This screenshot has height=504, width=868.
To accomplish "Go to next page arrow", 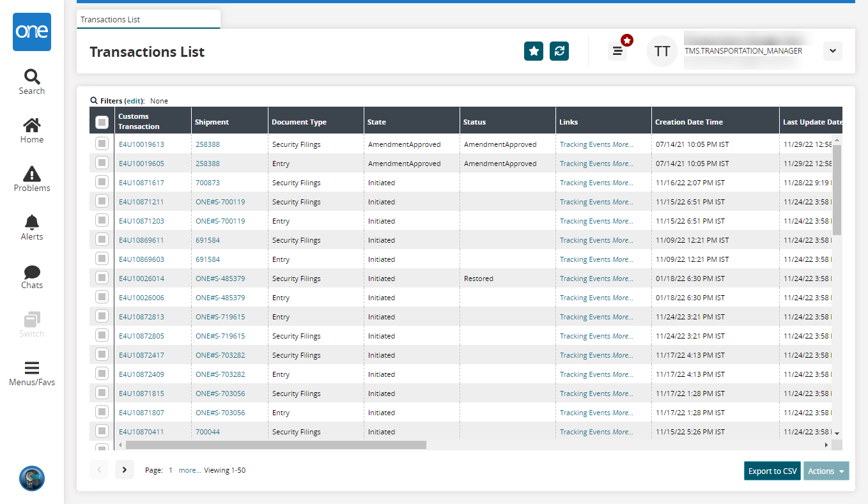I will click(125, 470).
